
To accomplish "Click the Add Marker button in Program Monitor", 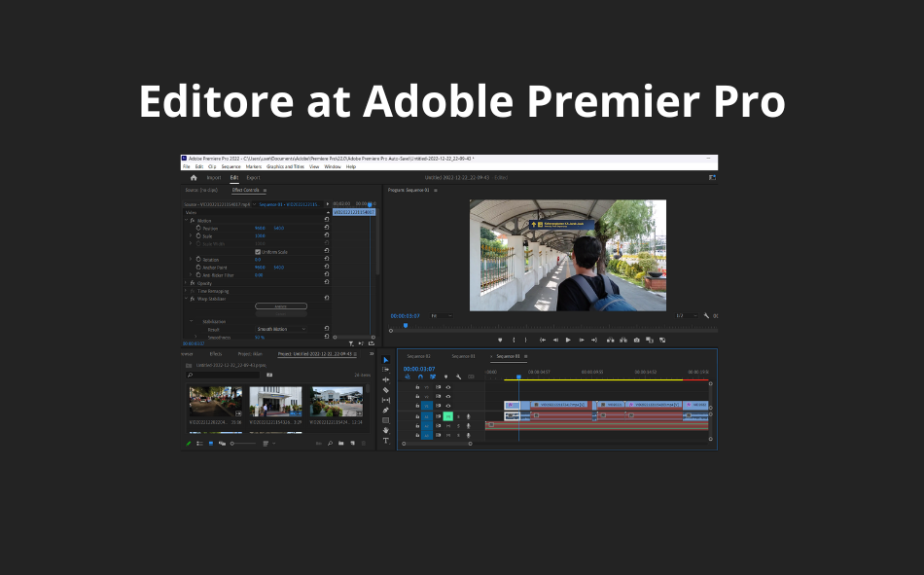I will [500, 340].
